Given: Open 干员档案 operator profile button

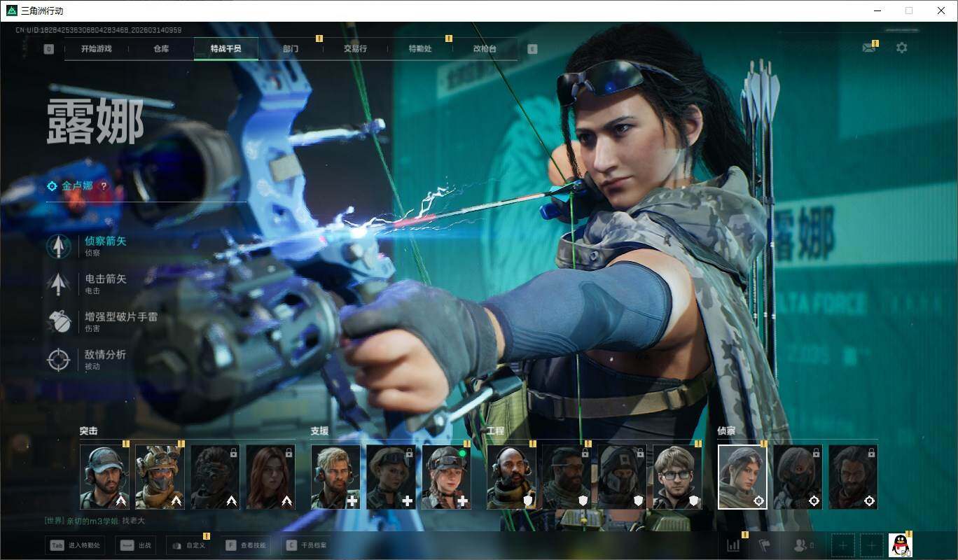Looking at the screenshot, I should point(307,545).
